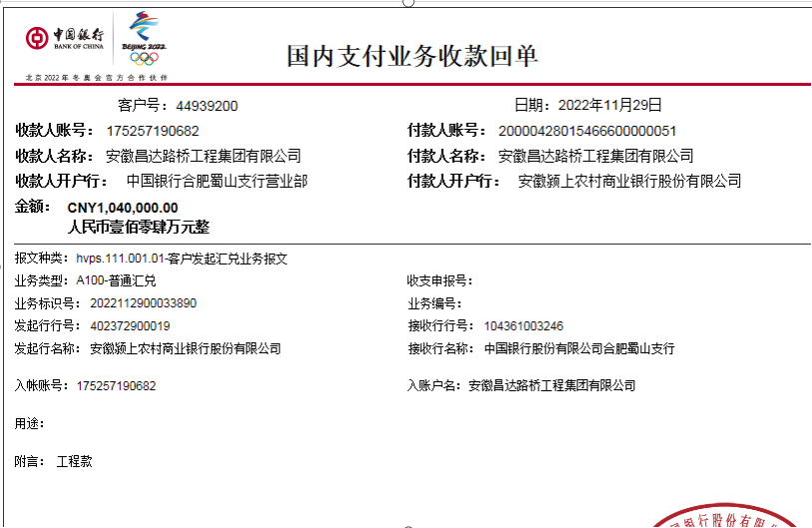The height and width of the screenshot is (528, 812).
Task: Click the Beijing 2022 Olympic emblem
Action: tap(144, 39)
